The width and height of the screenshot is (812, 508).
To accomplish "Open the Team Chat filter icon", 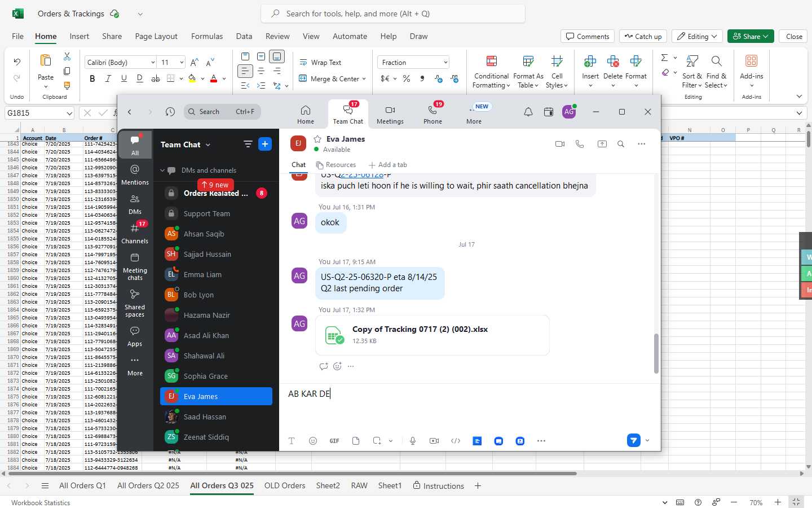I will pyautogui.click(x=248, y=144).
